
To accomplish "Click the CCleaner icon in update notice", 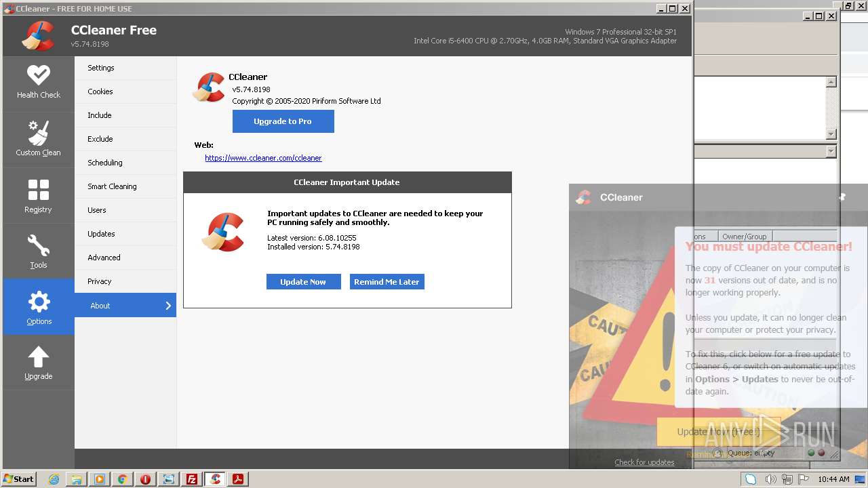I will 224,232.
